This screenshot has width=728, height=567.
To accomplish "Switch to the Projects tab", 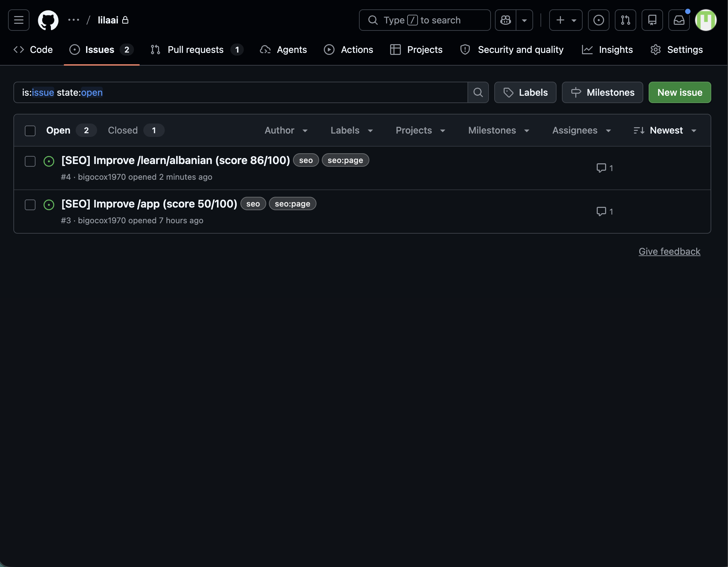I will (x=417, y=50).
